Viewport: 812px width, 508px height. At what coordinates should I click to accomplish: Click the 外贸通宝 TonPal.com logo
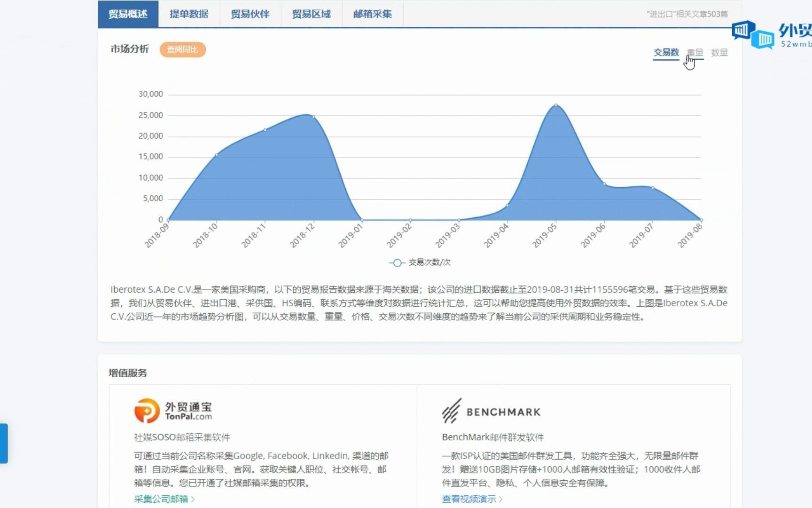click(173, 411)
